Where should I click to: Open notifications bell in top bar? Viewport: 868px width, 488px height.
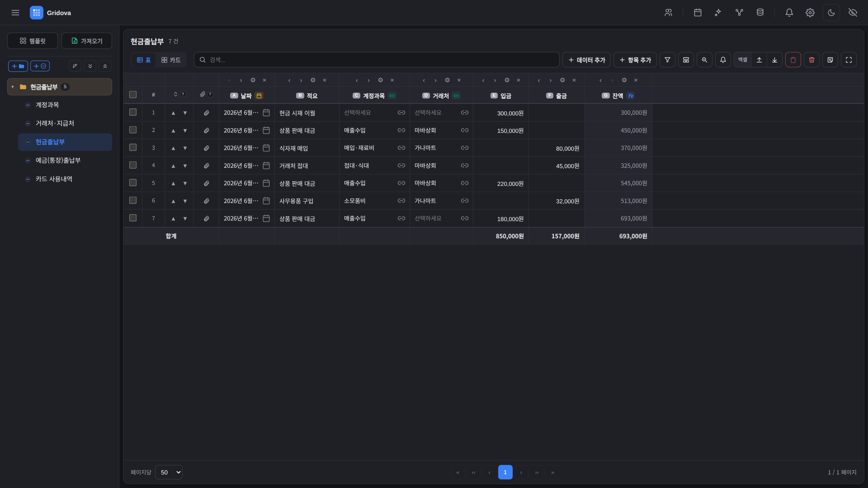coord(789,13)
